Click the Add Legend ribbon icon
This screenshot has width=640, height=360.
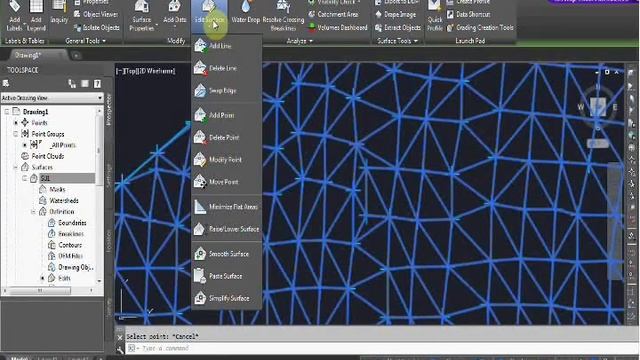(36, 16)
